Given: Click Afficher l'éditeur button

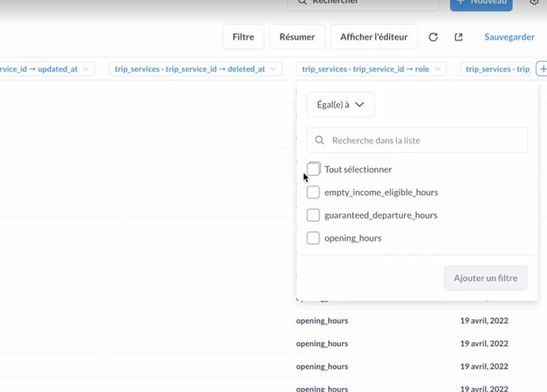Looking at the screenshot, I should (374, 37).
